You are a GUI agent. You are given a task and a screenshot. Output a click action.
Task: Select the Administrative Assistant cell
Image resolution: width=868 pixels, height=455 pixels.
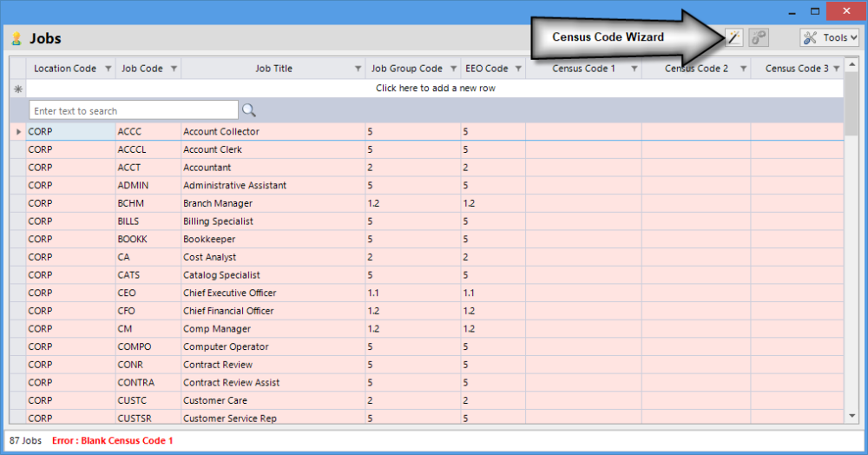click(273, 186)
